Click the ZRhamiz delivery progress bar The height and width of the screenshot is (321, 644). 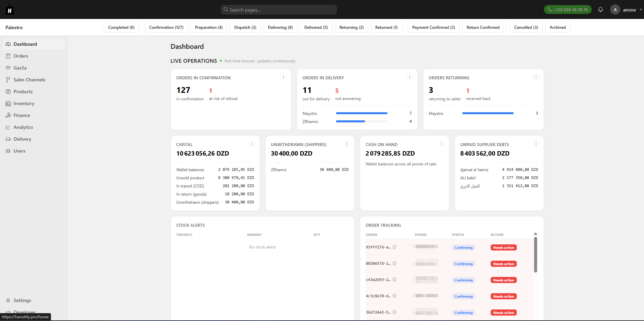[362, 121]
